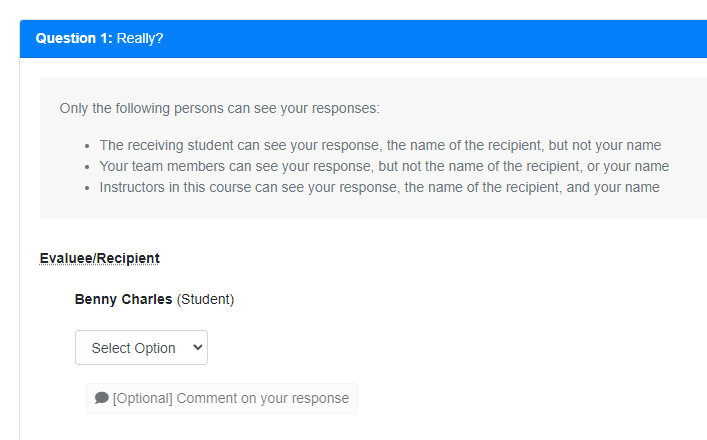707x440 pixels.
Task: Click "Only the following persons" intro text
Action: click(219, 108)
